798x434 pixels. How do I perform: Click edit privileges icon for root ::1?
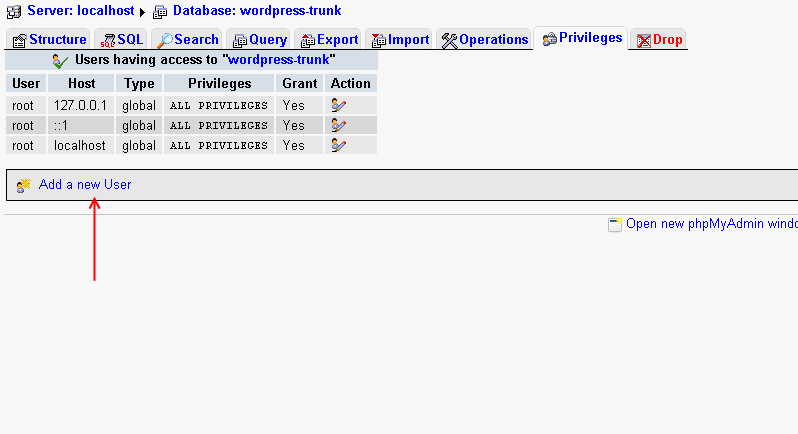point(338,125)
